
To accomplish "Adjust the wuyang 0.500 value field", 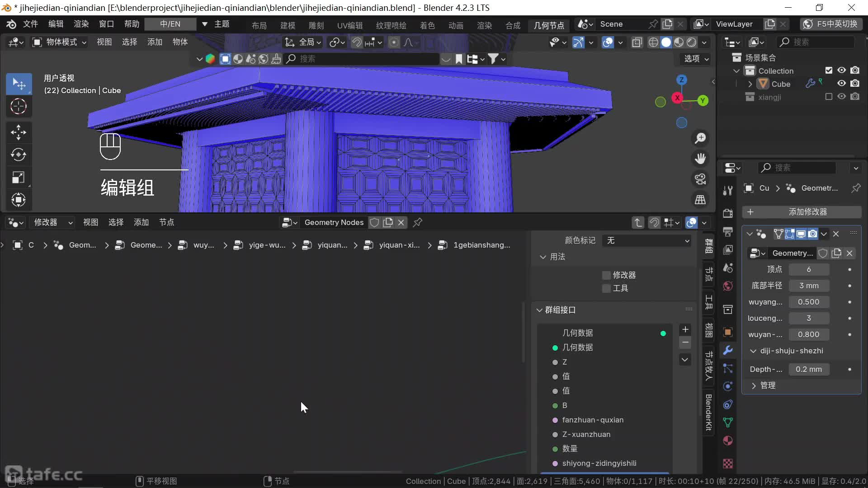I will tap(808, 302).
